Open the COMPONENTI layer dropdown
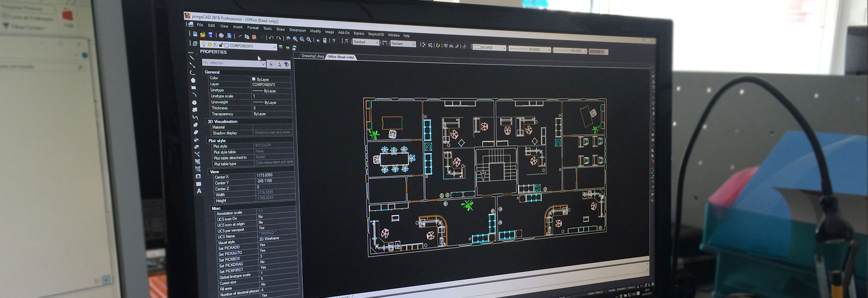868x298 pixels. pos(274,47)
